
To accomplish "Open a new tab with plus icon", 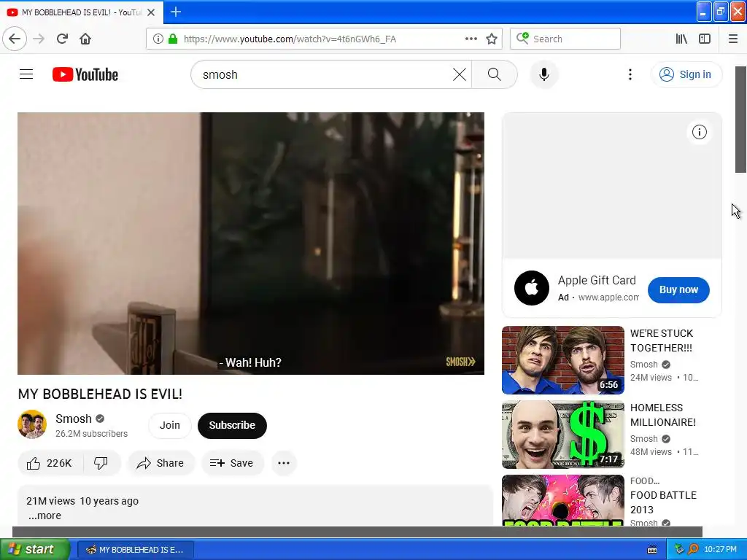I will (x=176, y=12).
